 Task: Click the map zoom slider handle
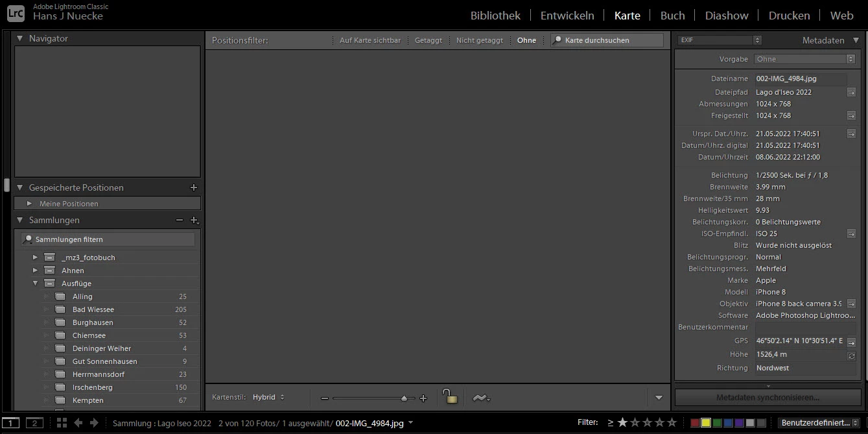point(404,398)
